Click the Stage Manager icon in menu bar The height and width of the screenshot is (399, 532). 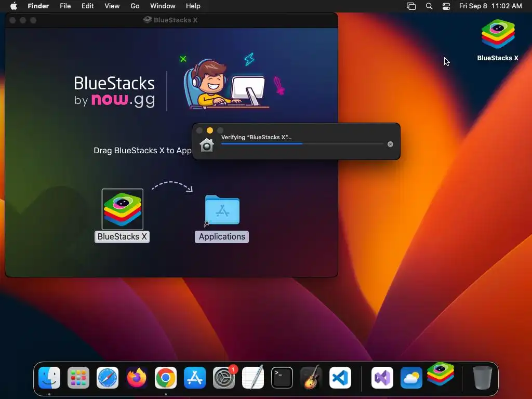pos(411,6)
